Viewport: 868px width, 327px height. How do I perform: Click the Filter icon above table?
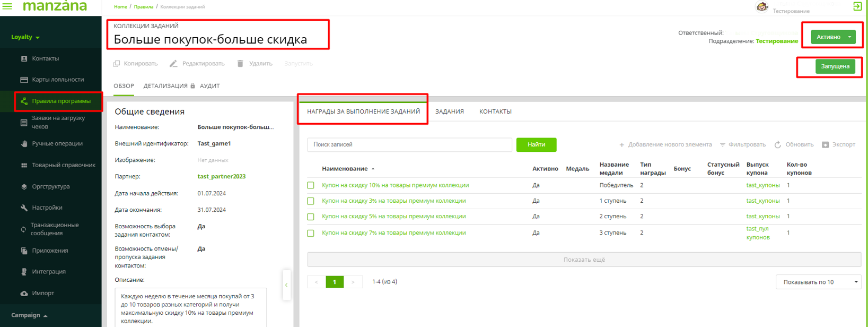click(722, 145)
